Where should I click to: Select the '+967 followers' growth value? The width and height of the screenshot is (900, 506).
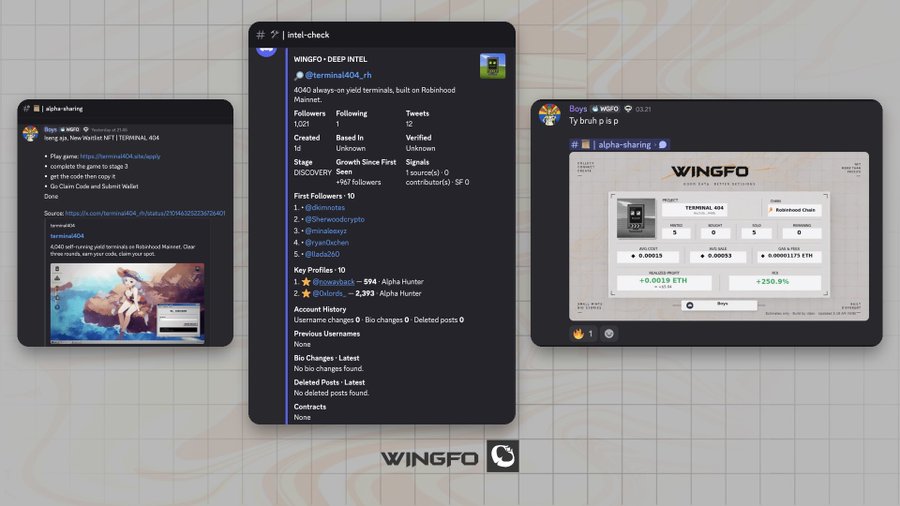[x=358, y=182]
